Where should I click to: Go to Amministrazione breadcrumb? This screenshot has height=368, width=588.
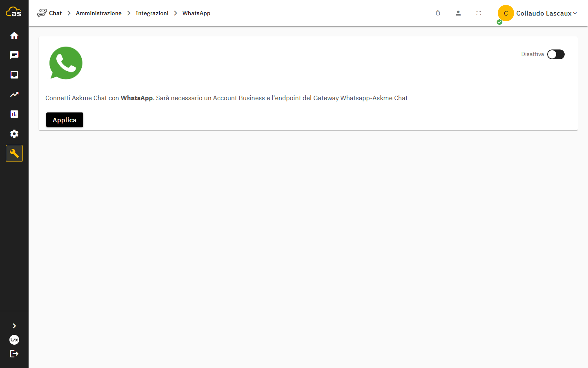(x=99, y=13)
